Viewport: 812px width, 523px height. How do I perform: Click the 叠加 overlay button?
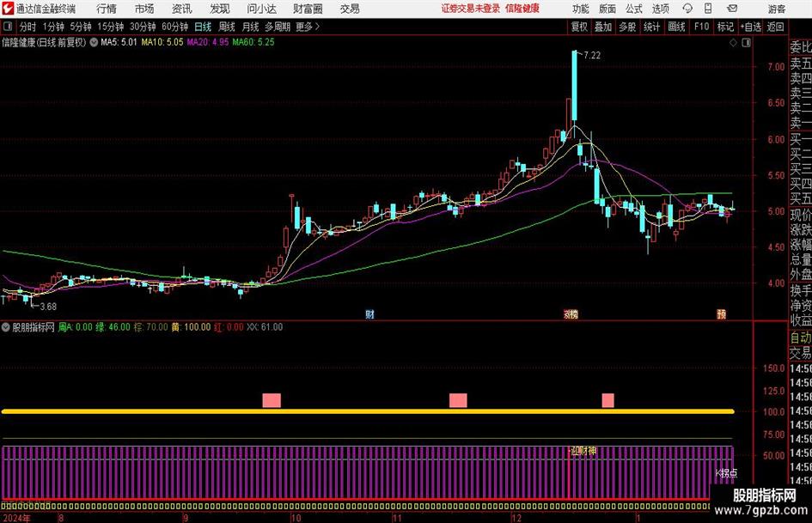[603, 27]
